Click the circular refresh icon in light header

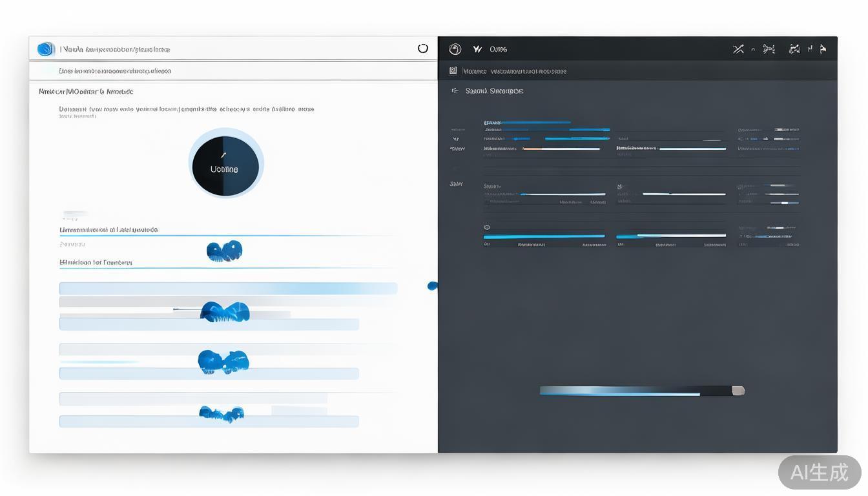coord(423,48)
